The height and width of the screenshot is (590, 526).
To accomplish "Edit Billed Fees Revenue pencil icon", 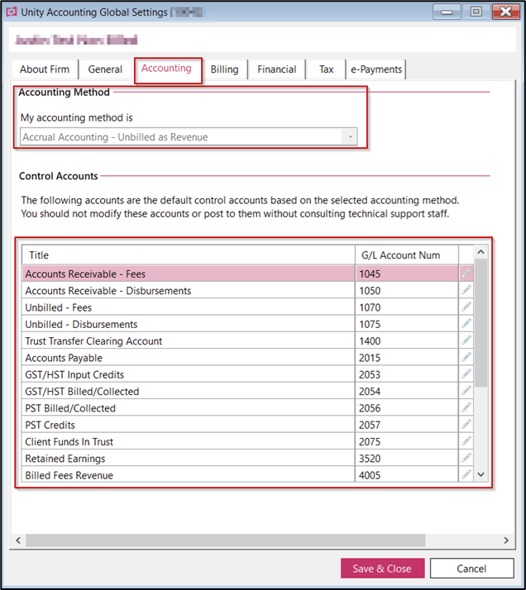I will pyautogui.click(x=466, y=474).
